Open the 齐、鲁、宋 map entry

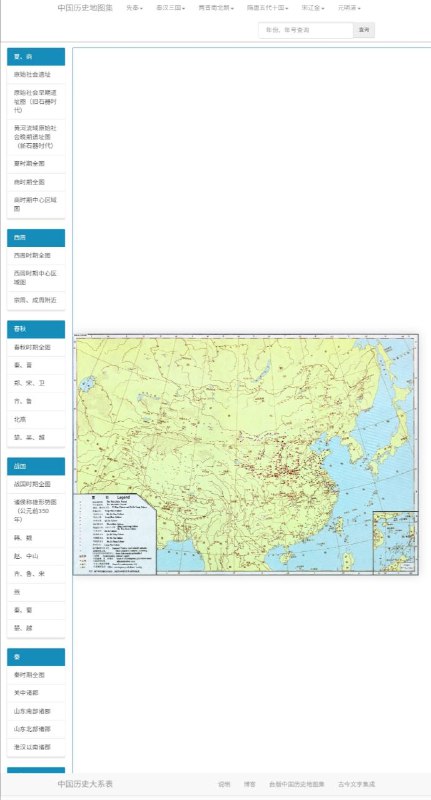pos(36,574)
